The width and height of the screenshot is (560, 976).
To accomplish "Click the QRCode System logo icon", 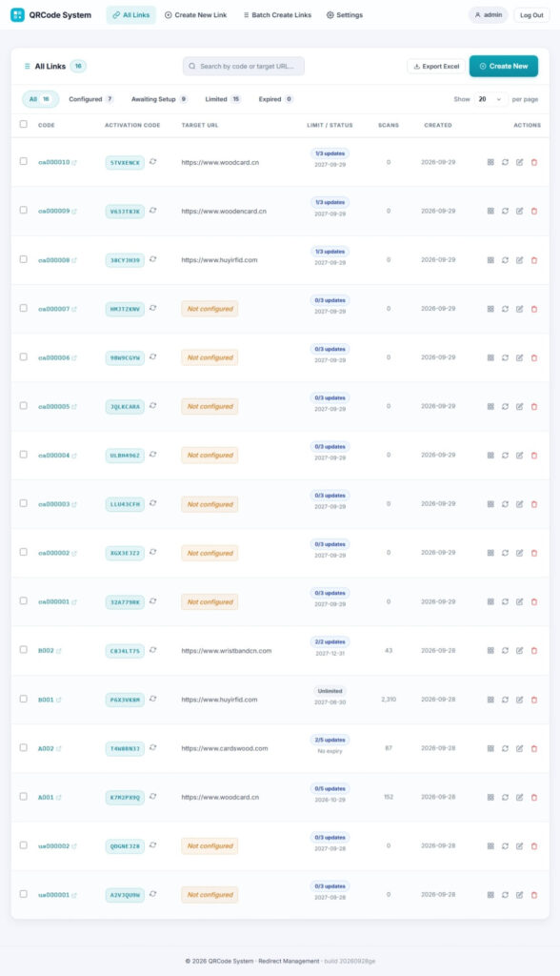I will [17, 15].
